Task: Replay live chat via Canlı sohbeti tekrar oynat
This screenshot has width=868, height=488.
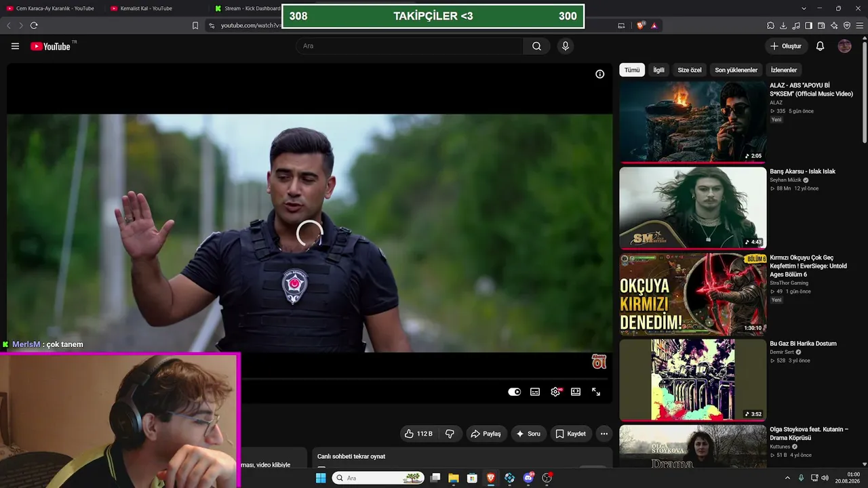Action: click(351, 457)
